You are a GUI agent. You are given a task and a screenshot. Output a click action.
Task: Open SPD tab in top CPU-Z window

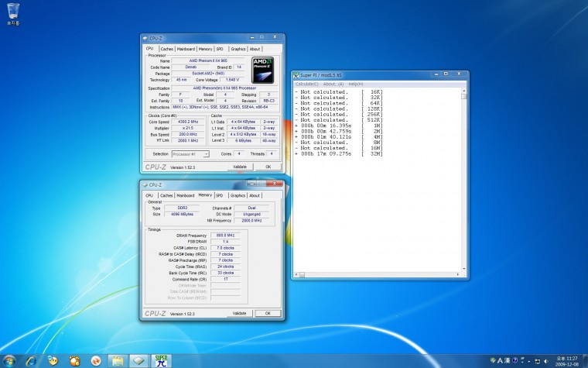click(220, 49)
